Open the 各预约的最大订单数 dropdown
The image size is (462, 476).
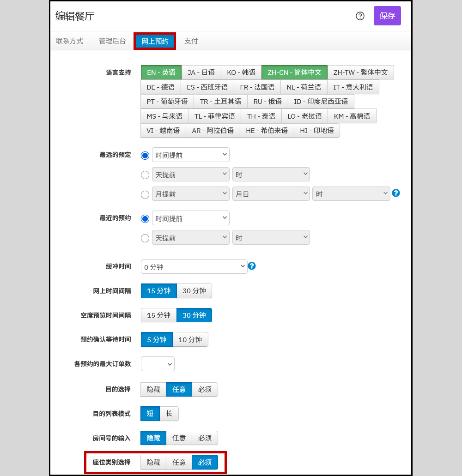pyautogui.click(x=158, y=364)
